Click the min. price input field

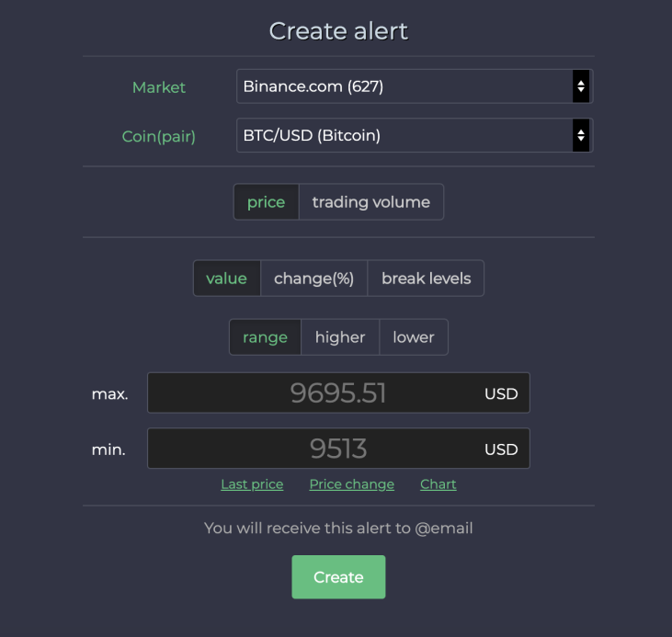point(338,449)
